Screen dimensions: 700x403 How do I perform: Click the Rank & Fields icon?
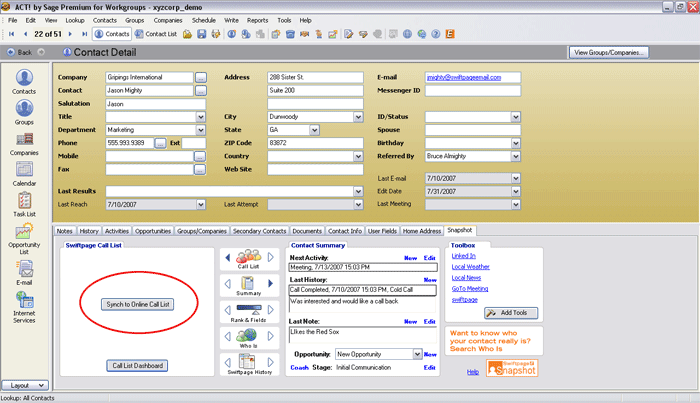click(249, 309)
